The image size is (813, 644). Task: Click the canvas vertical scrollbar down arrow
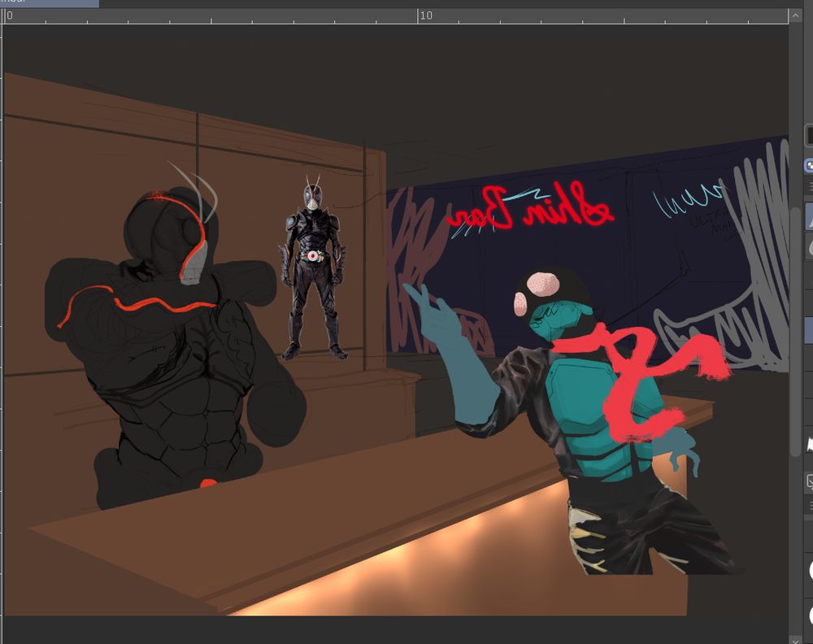(x=795, y=640)
